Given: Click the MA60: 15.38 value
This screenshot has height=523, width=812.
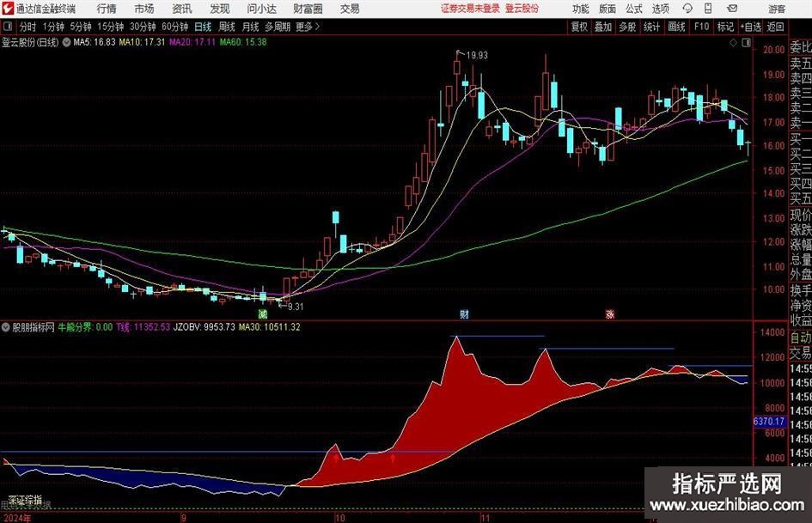Looking at the screenshot, I should (x=243, y=42).
